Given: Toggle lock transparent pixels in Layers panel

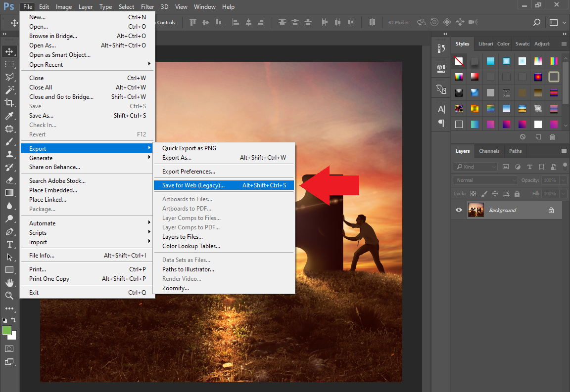Looking at the screenshot, I should (474, 194).
